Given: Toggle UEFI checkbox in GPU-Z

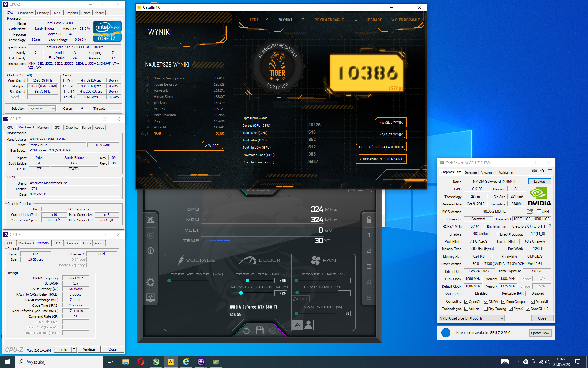Looking at the screenshot, I should [x=539, y=212].
